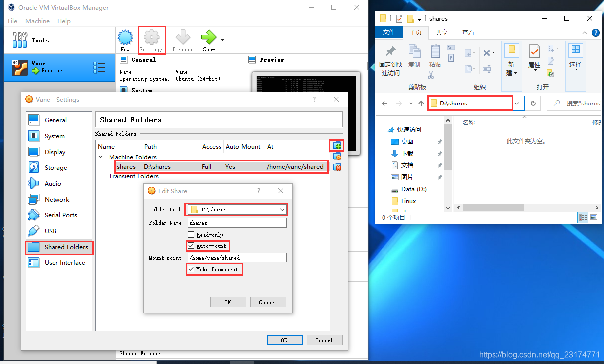Image resolution: width=604 pixels, height=364 pixels.
Task: Toggle the Auto-mount checkbox
Action: pos(191,246)
